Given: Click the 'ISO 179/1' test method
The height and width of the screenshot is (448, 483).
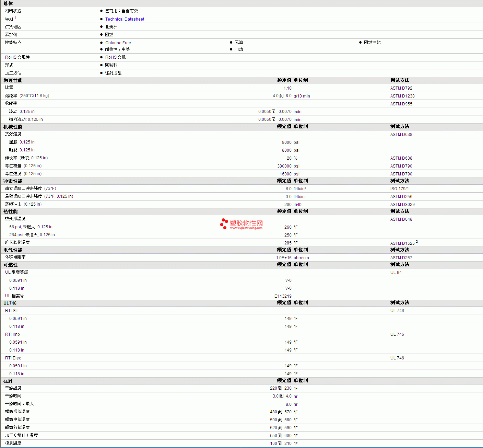Looking at the screenshot, I should 400,189.
